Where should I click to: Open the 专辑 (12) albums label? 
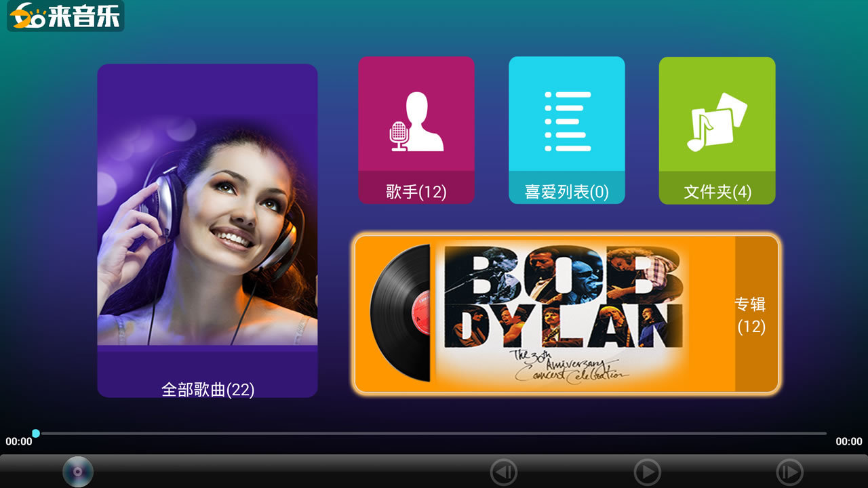tap(751, 315)
